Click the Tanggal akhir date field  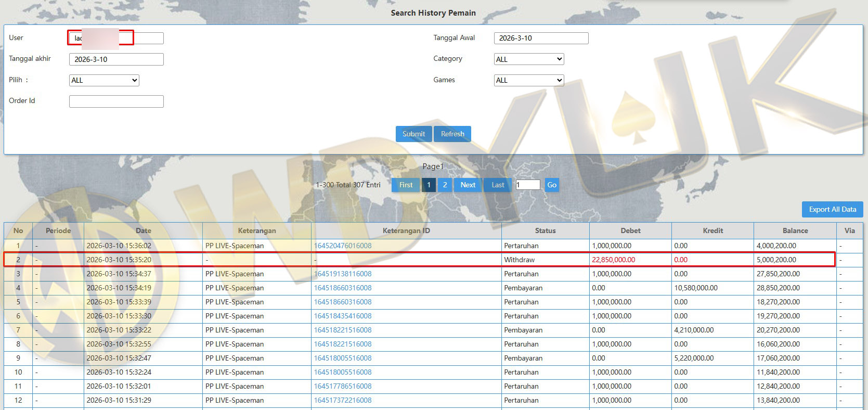pos(116,59)
